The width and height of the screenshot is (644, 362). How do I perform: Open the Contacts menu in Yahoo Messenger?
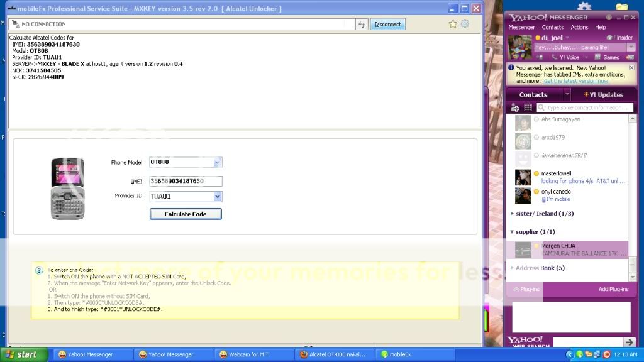[x=552, y=28]
